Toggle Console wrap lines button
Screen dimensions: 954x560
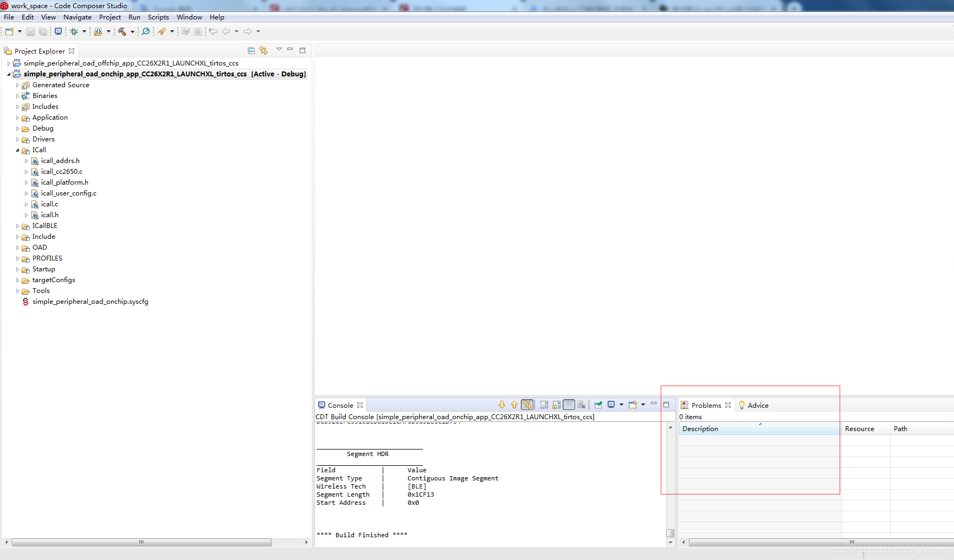pos(527,405)
